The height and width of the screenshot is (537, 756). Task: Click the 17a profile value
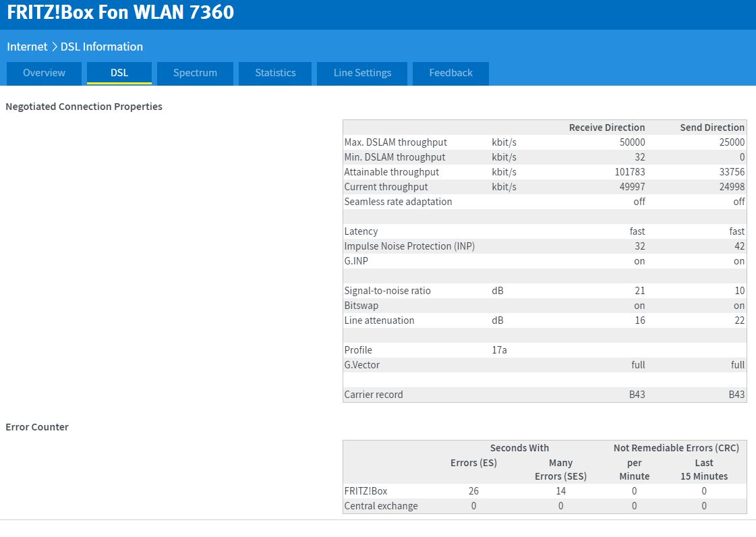pos(498,350)
